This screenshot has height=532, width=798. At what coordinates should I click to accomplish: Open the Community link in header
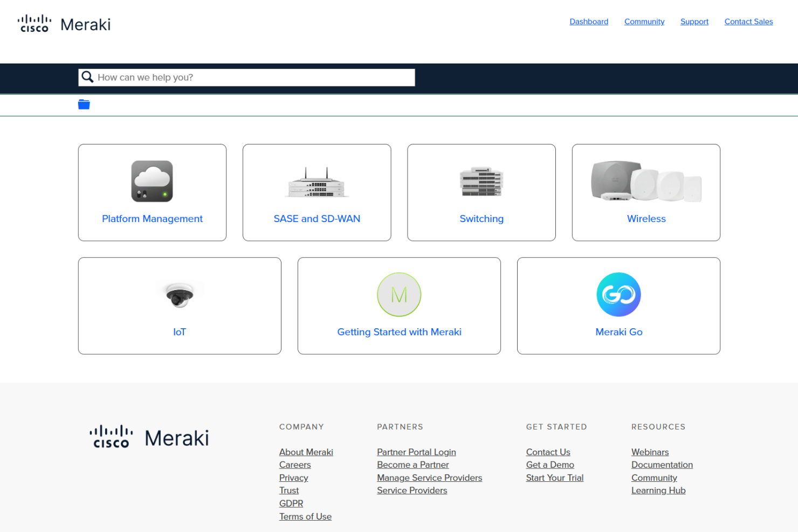click(644, 22)
